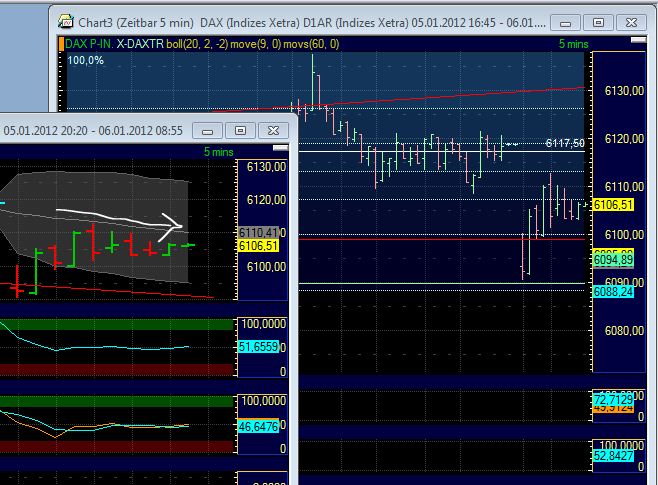Select the X-DAXTR instrument label

click(x=142, y=44)
